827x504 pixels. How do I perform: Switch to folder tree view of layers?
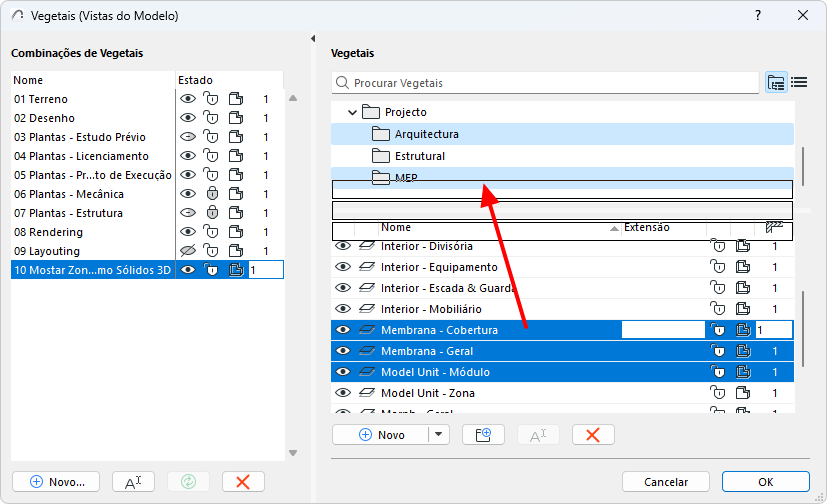(776, 83)
